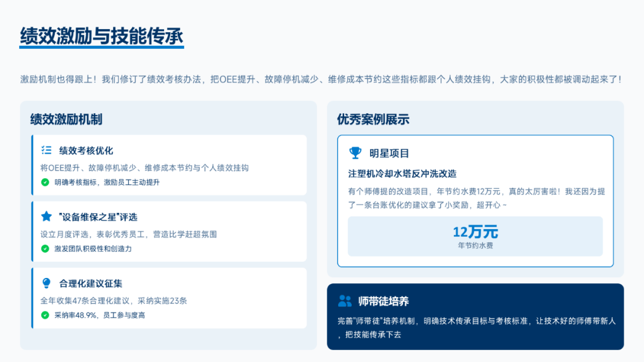Click the intro paragraph starting with 激励机制也得跟上

pos(321,79)
